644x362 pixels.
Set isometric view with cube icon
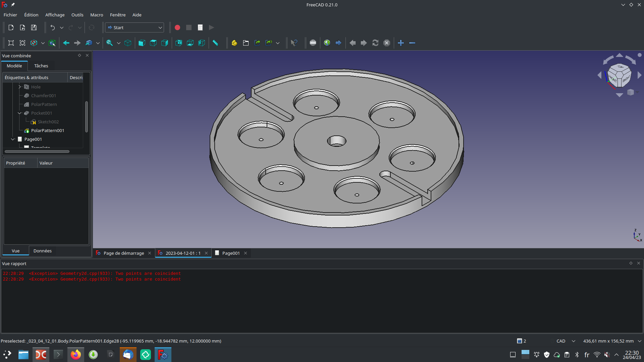pos(128,43)
